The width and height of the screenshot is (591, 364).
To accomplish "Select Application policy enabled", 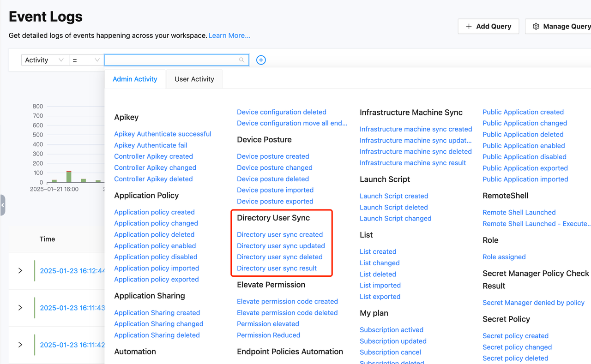I will coord(155,246).
